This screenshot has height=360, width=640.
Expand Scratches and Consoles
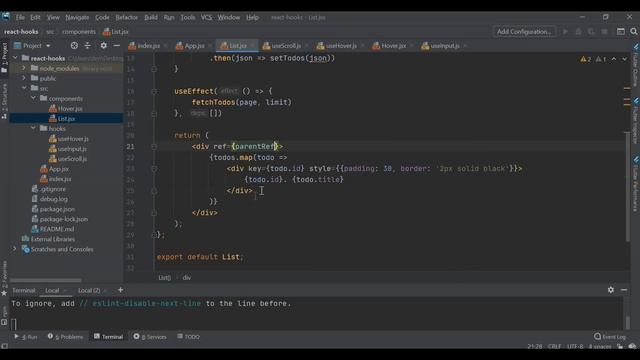point(15,249)
